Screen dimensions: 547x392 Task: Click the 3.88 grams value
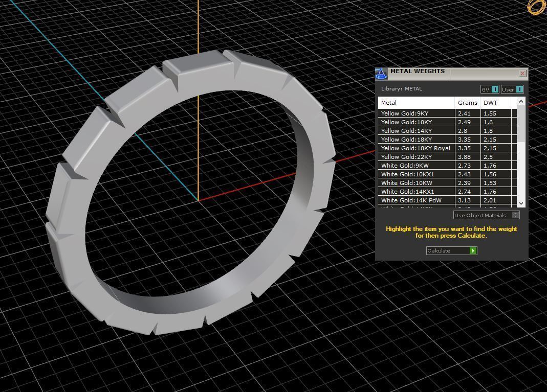(464, 157)
